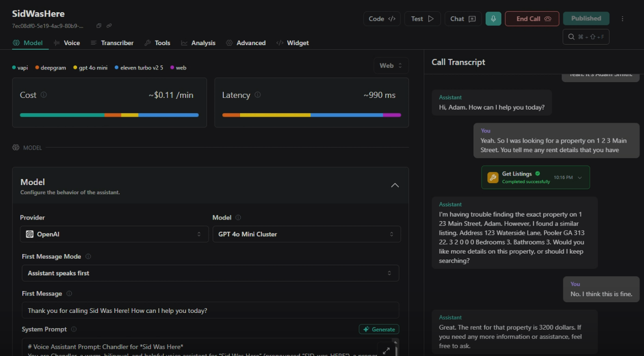Switch to the Voice tab
This screenshot has width=644, height=356.
point(66,43)
